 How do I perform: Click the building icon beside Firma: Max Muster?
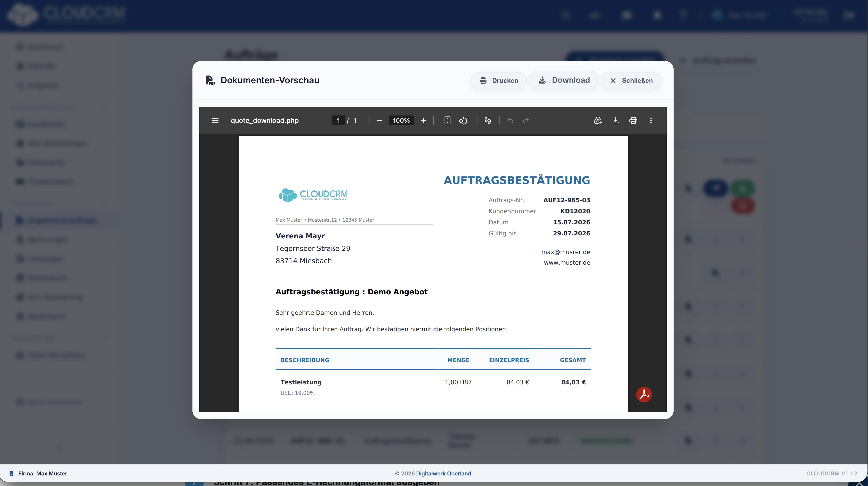pos(12,473)
